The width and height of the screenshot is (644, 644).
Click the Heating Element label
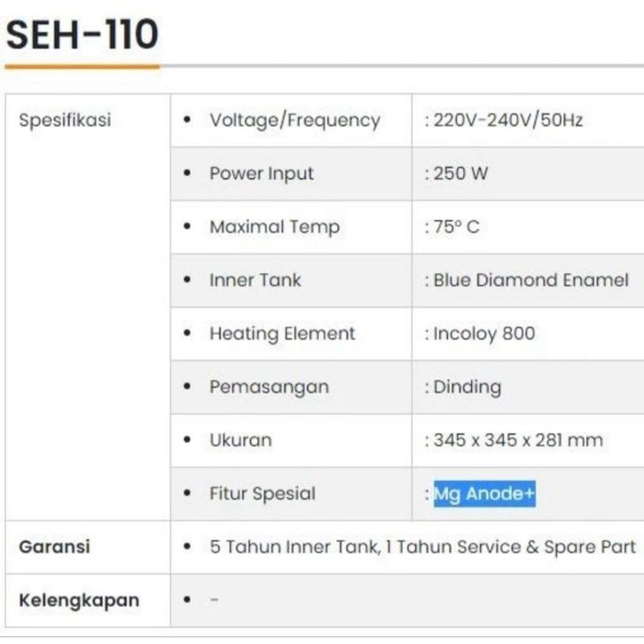click(282, 334)
